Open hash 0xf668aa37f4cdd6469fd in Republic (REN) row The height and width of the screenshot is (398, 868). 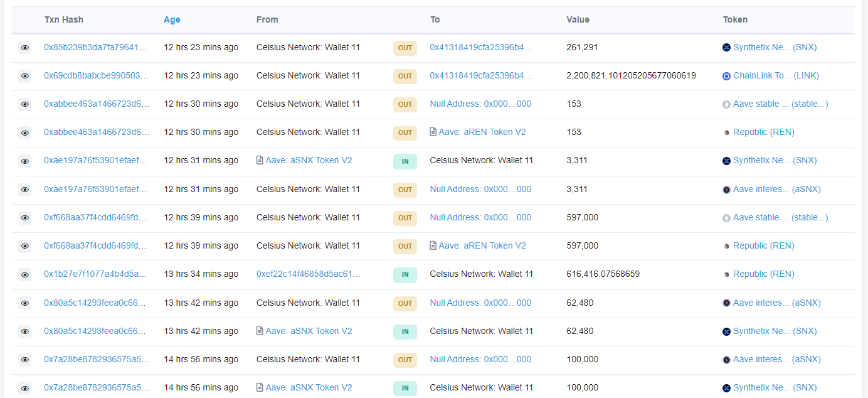95,245
